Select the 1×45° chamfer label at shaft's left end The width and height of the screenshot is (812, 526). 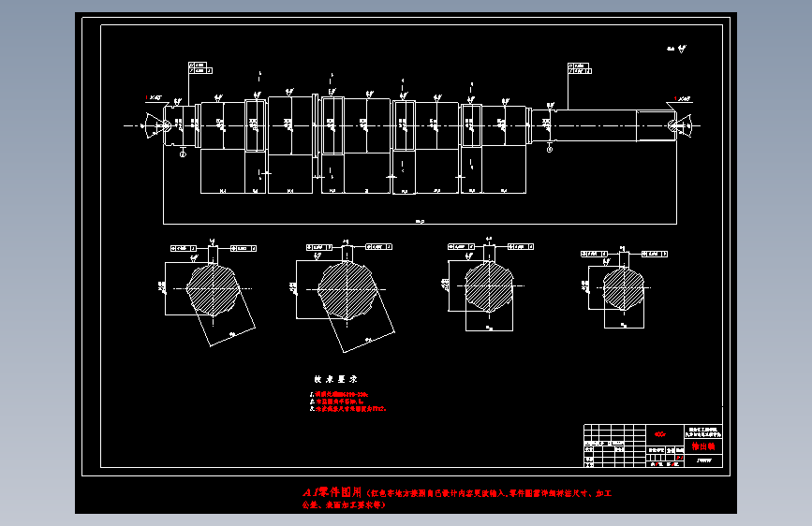pyautogui.click(x=154, y=97)
